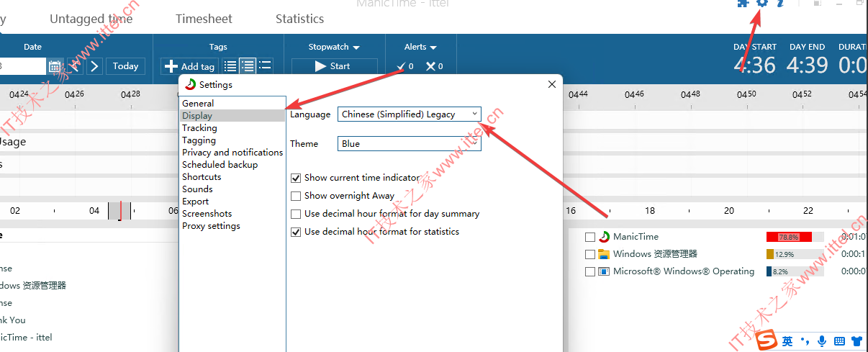This screenshot has width=868, height=352.
Task: Expand the Alerts dropdown menu
Action: coord(420,47)
